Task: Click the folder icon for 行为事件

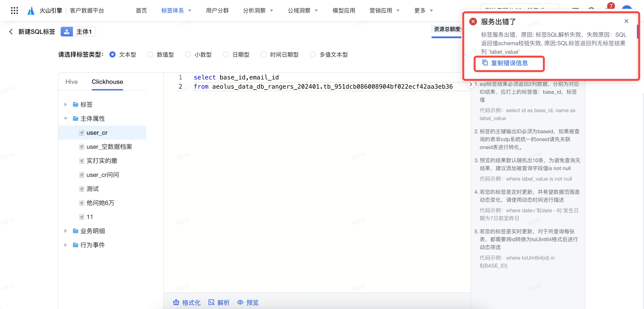Action: click(76, 245)
